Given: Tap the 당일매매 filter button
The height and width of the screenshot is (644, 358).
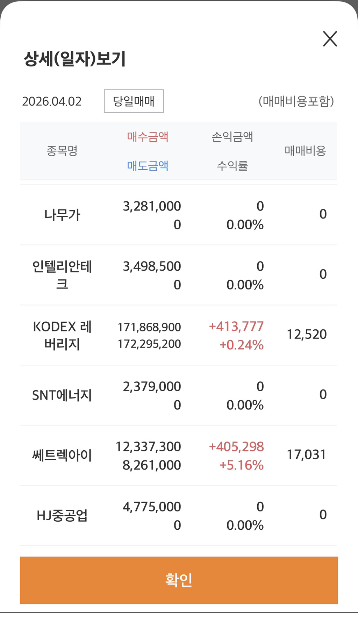Looking at the screenshot, I should pyautogui.click(x=134, y=101).
